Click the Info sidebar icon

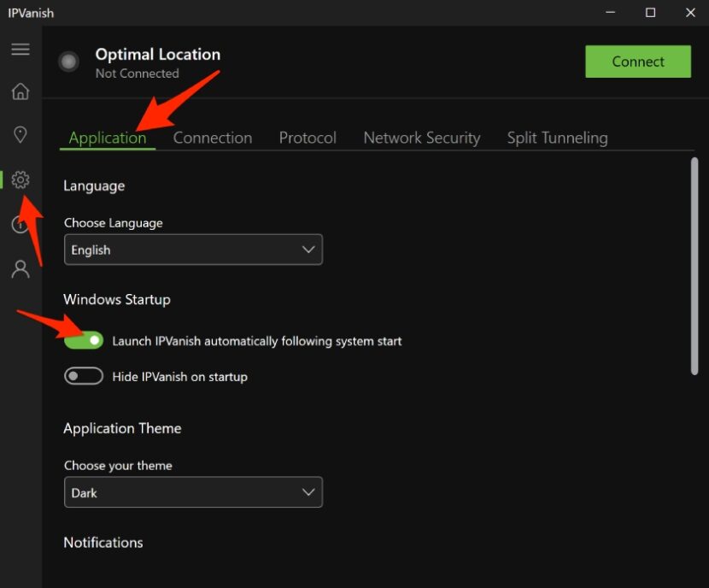coord(20,224)
